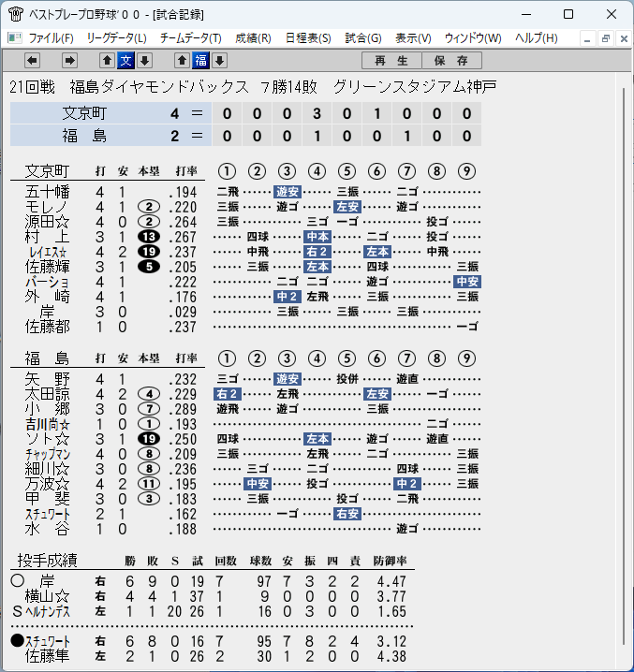The image size is (634, 672).
Task: Select the 文 team toolbar button
Action: 125,61
